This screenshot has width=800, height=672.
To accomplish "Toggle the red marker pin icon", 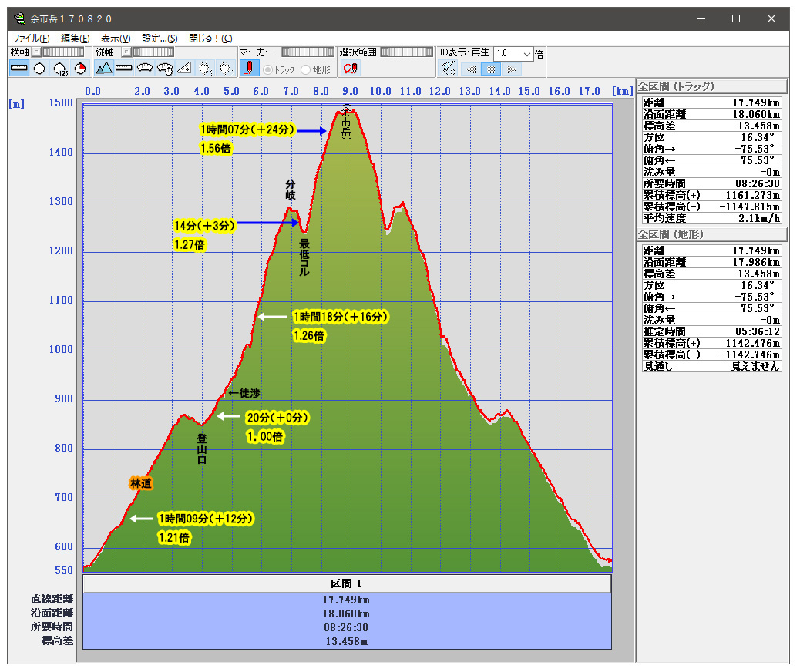I will click(x=249, y=69).
